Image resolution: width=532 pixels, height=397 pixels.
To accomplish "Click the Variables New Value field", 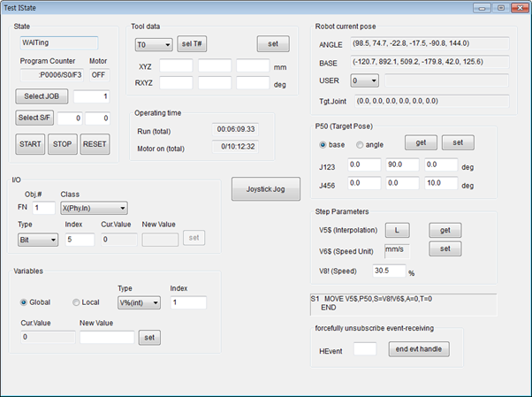I will pyautogui.click(x=107, y=337).
